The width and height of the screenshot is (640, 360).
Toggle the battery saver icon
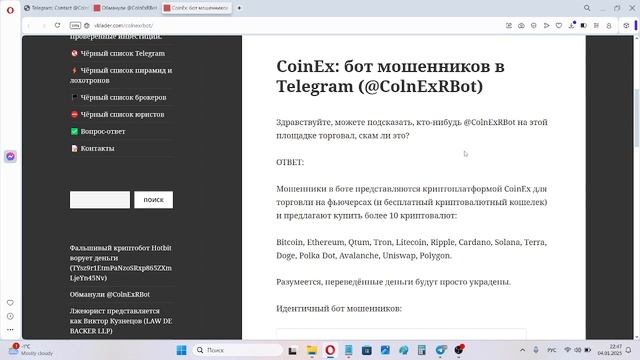(x=584, y=25)
